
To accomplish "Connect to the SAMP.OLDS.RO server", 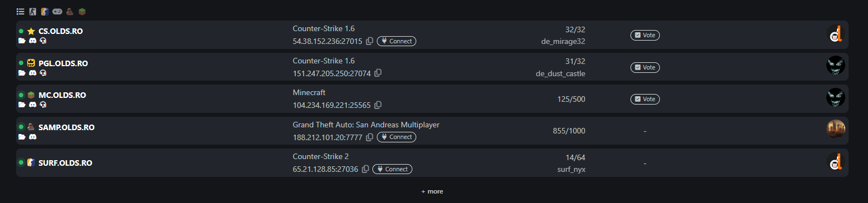I will (396, 137).
